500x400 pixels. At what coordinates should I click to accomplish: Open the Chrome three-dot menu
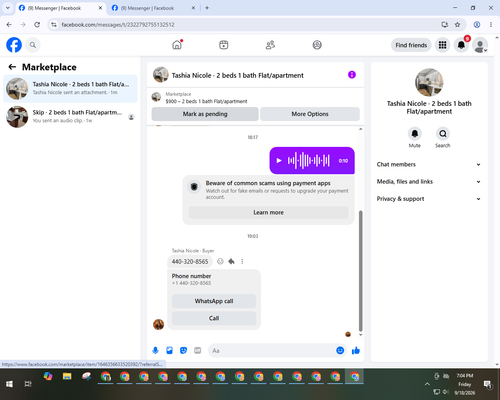[x=491, y=25]
